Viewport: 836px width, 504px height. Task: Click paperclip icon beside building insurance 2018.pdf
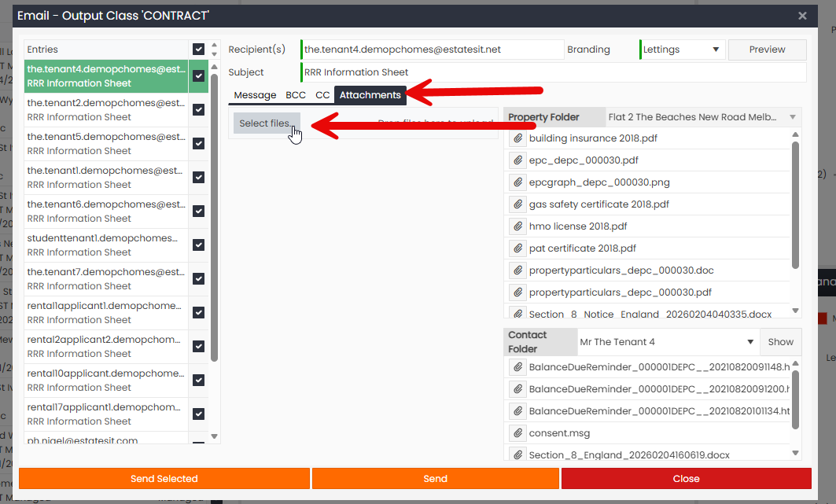click(x=517, y=138)
